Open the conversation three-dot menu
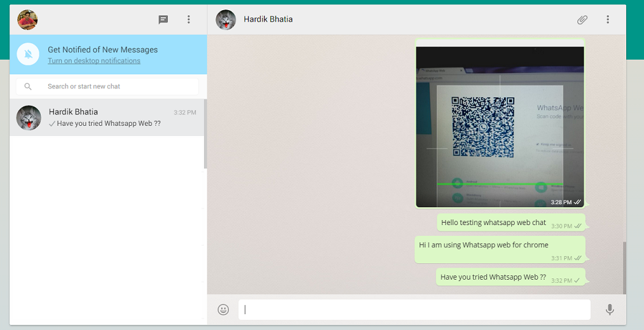This screenshot has height=330, width=644. pos(608,19)
